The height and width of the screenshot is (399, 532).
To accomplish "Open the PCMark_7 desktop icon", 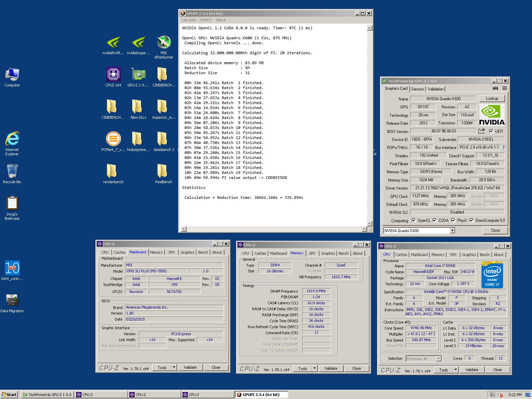I will [x=113, y=142].
